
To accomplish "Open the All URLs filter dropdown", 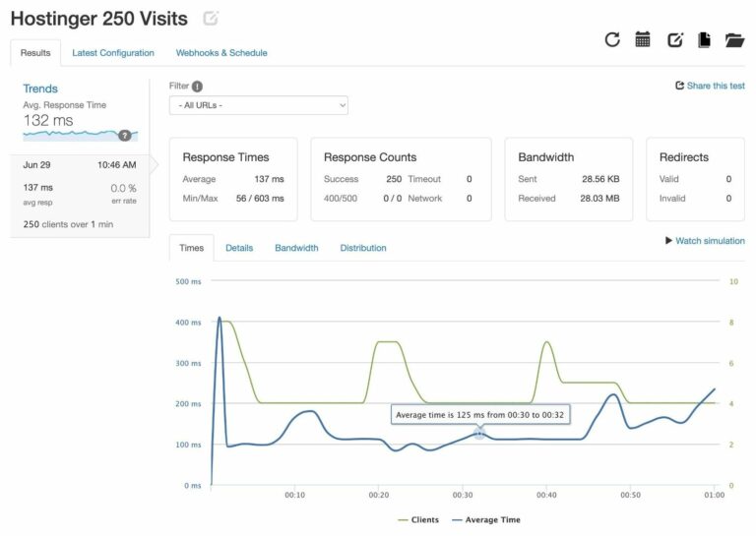I will coord(259,105).
